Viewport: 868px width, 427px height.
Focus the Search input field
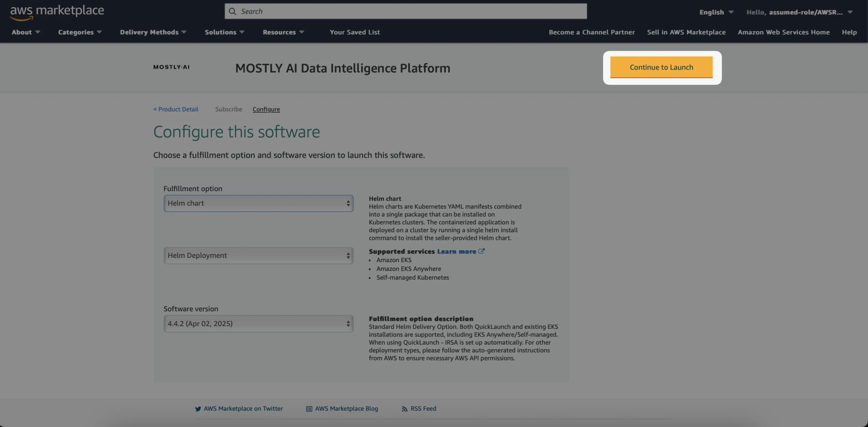coord(406,11)
